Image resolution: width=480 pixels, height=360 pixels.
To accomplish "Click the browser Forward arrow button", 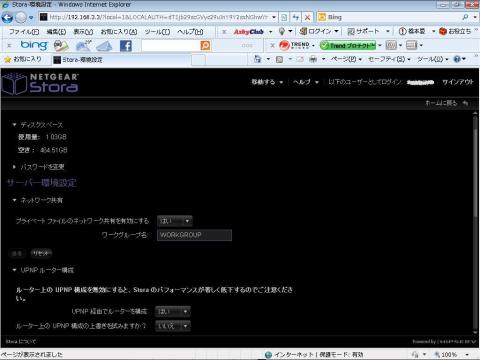I will (21, 17).
